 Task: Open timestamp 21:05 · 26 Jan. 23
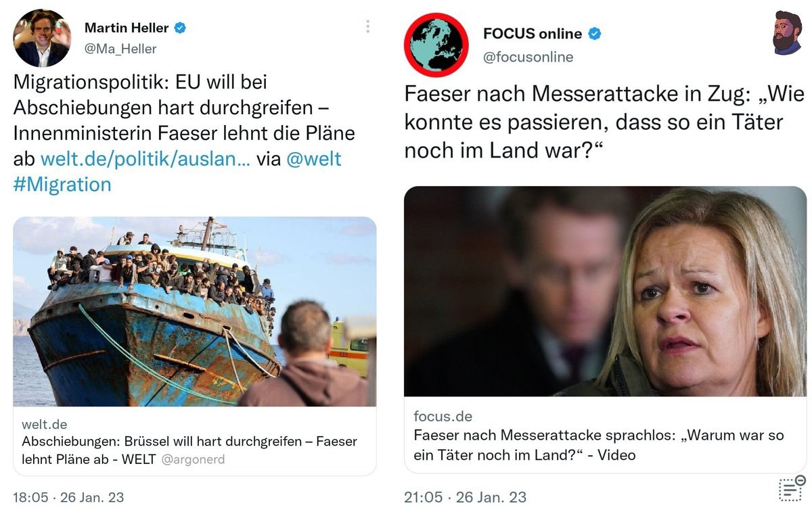point(465,497)
